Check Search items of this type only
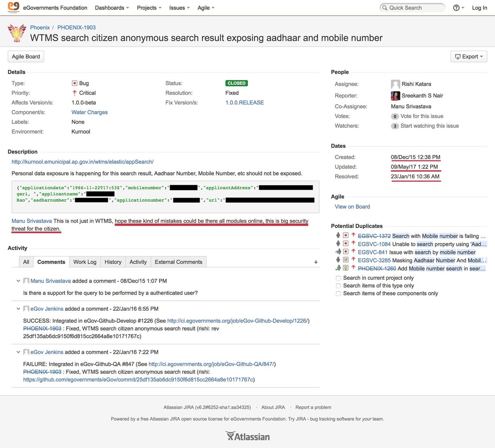Image resolution: width=495 pixels, height=448 pixels. point(338,286)
